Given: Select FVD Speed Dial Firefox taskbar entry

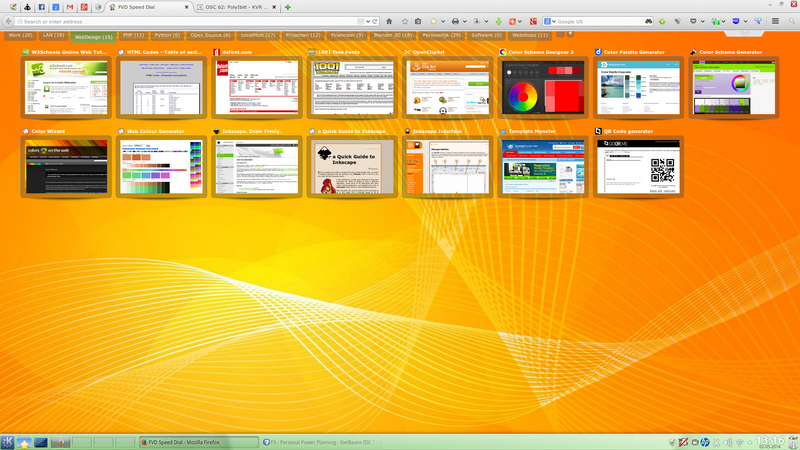Looking at the screenshot, I should (199, 442).
